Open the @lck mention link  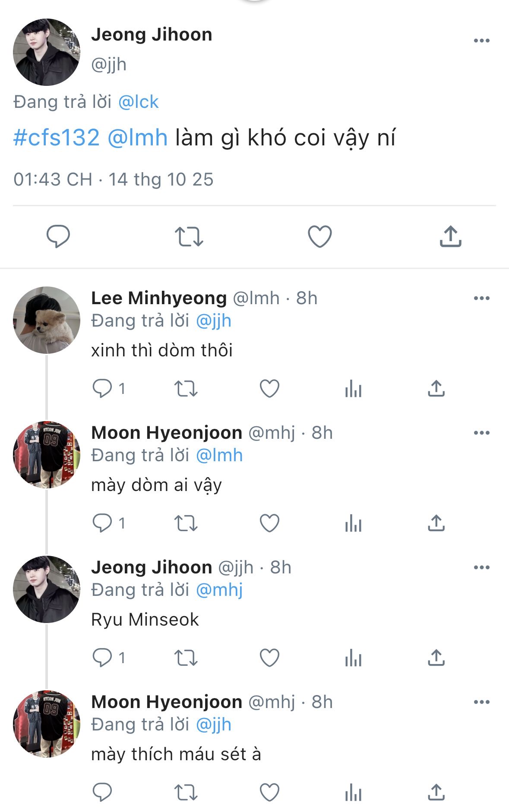(x=138, y=102)
